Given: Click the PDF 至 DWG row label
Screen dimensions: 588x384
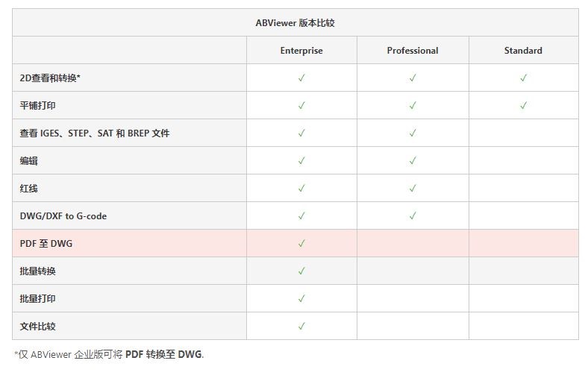Looking at the screenshot, I should (46, 244).
